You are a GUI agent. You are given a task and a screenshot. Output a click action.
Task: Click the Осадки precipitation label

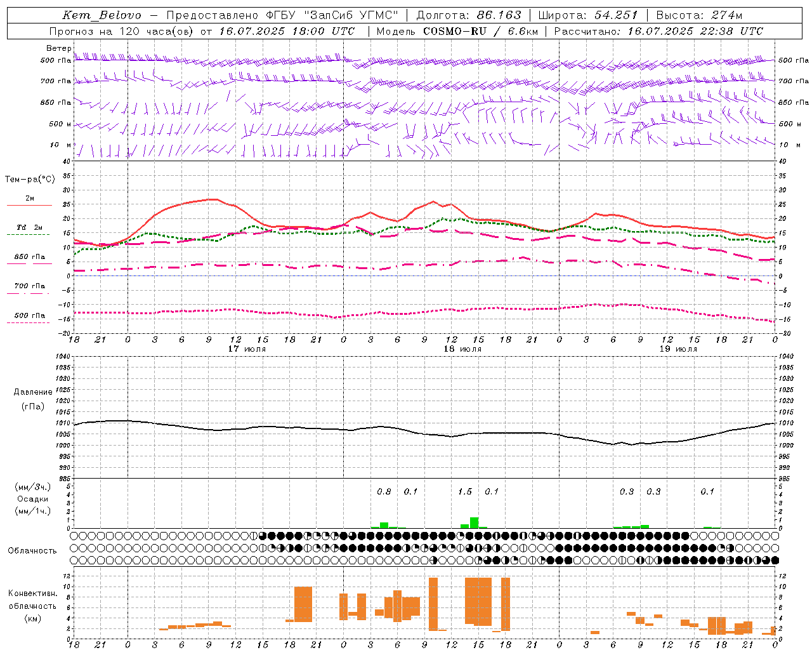click(33, 499)
